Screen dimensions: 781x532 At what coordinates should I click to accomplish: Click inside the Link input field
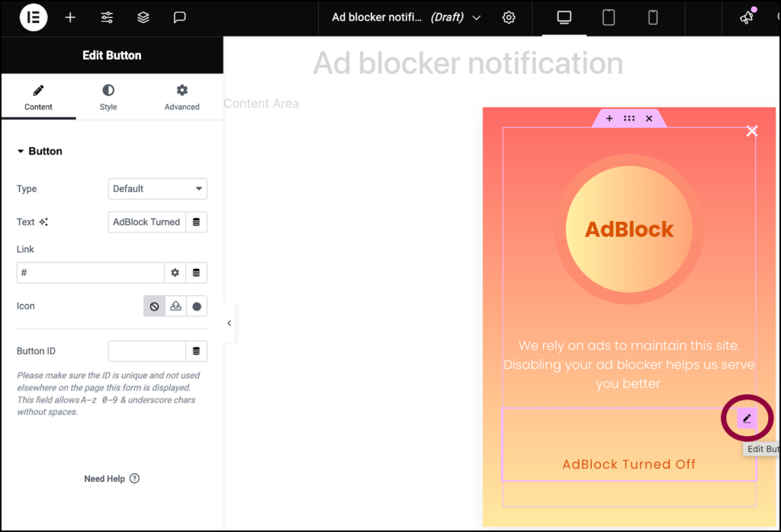90,272
